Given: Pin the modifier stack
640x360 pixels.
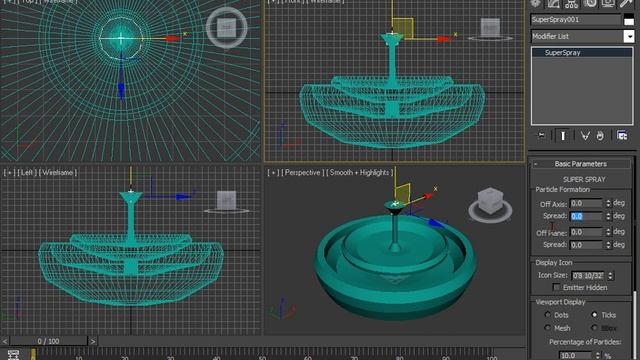Looking at the screenshot, I should coord(541,136).
